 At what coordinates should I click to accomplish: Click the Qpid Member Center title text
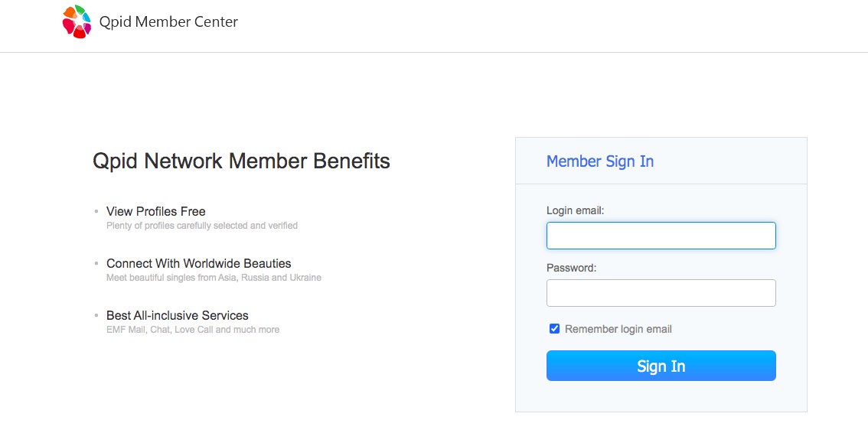click(168, 22)
